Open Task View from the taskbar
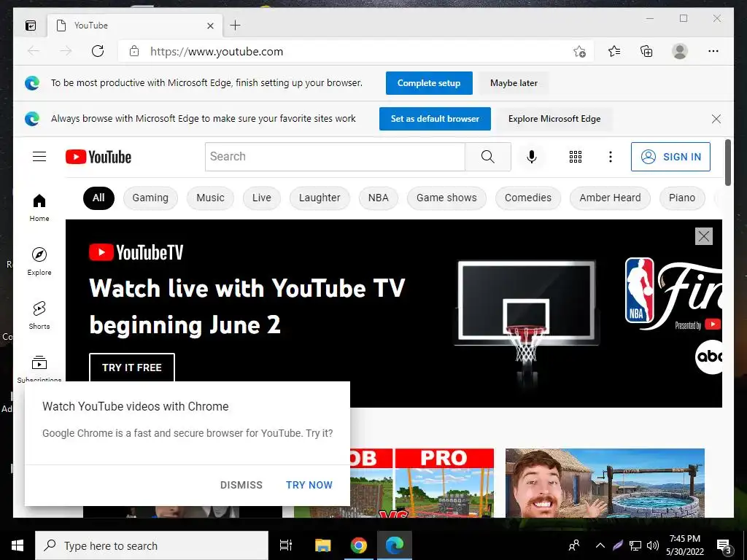 click(x=286, y=545)
